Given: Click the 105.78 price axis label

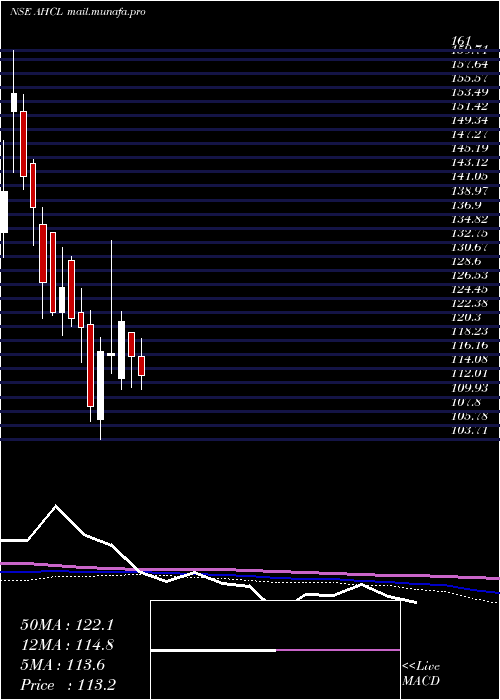Looking at the screenshot, I should tap(469, 417).
